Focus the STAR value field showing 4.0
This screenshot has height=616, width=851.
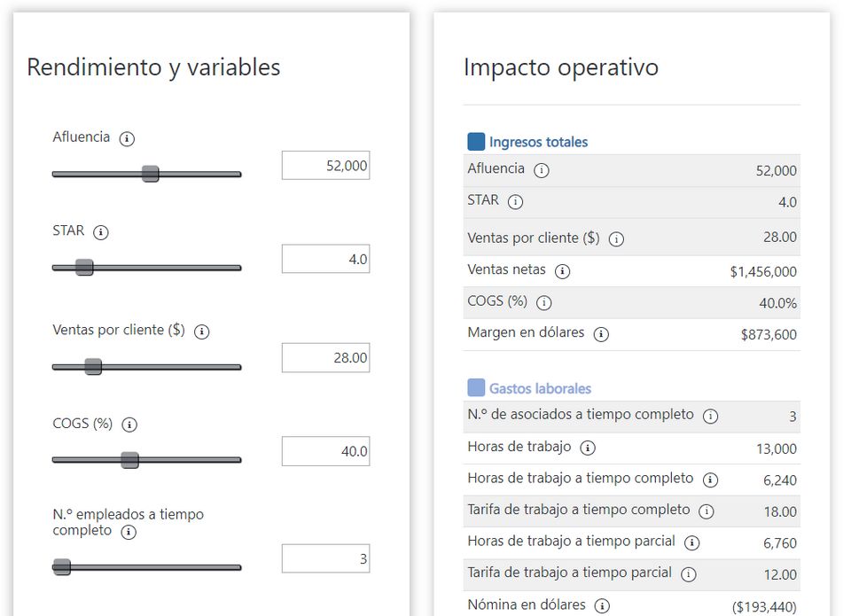[x=325, y=259]
